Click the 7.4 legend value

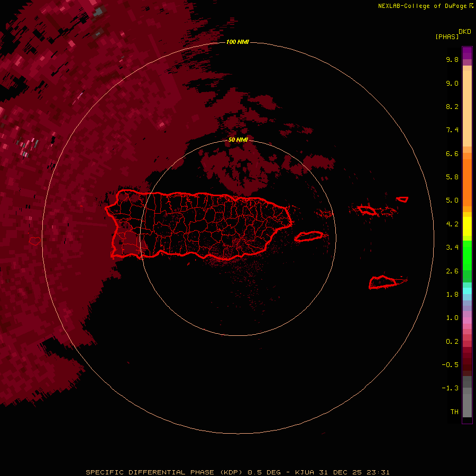[452, 130]
